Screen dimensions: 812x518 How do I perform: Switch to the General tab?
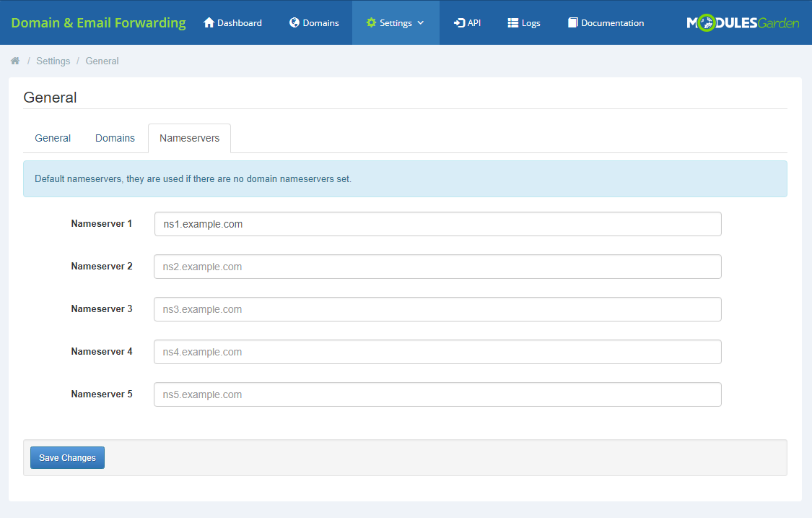click(x=53, y=138)
